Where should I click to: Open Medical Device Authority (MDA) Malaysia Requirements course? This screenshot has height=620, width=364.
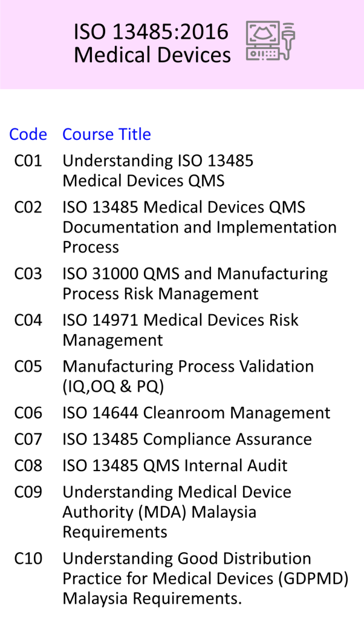177,512
